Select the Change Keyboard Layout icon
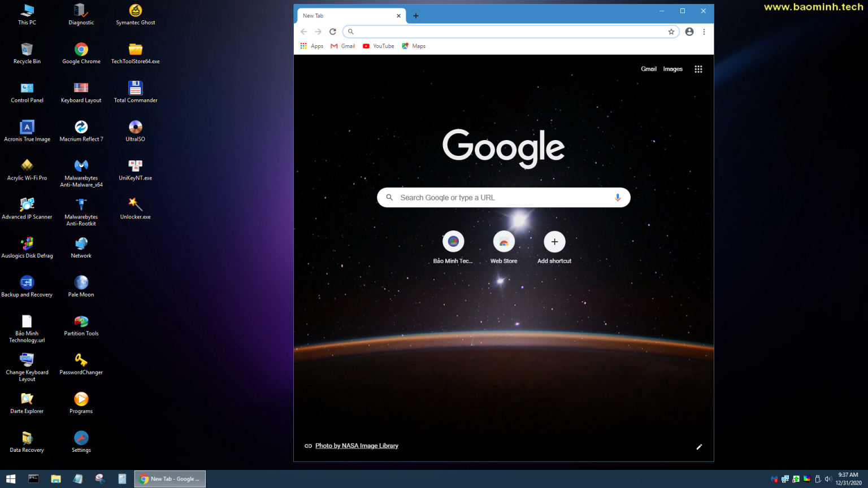Image resolution: width=868 pixels, height=488 pixels. 27,368
